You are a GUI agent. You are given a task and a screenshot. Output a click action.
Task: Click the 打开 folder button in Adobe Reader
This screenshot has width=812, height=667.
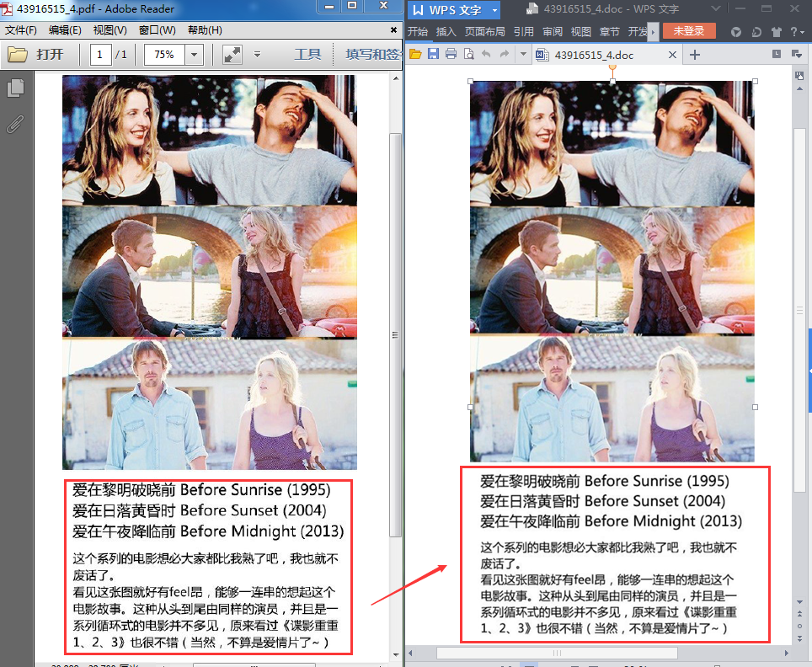(x=35, y=55)
